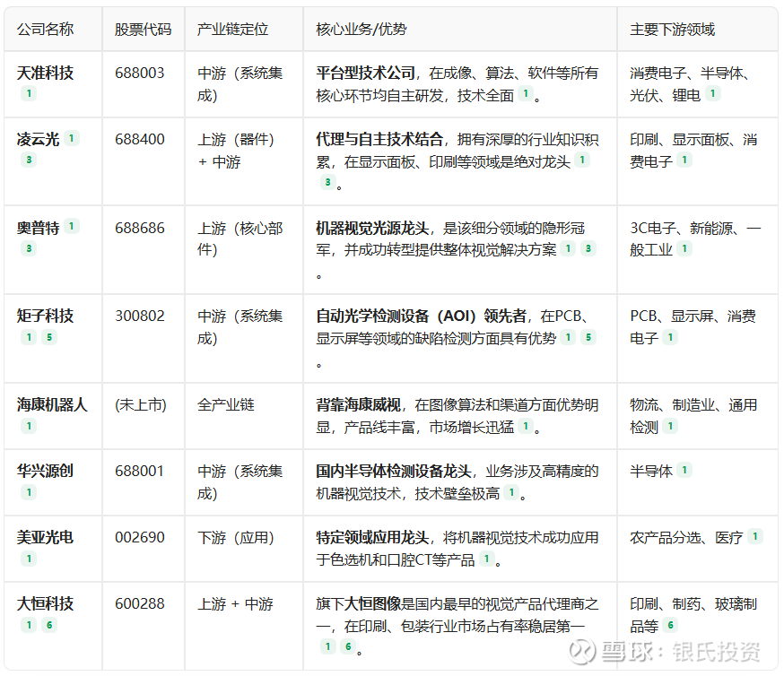The width and height of the screenshot is (784, 676).
Task: Click the company name 华兴源创
Action: 46,471
